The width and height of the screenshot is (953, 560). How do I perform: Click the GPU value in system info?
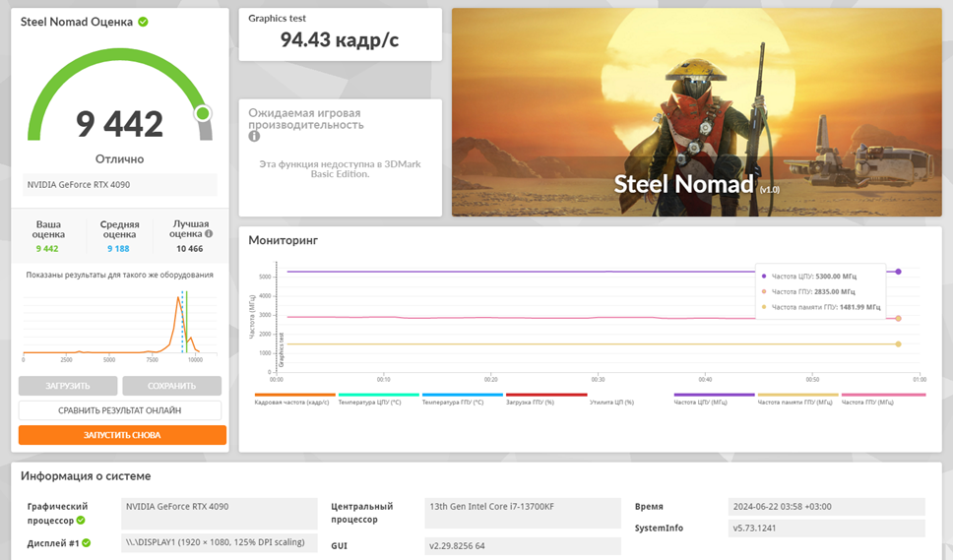tap(220, 513)
